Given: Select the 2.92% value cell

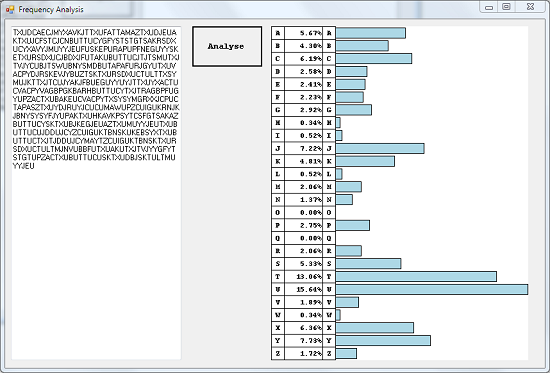Looking at the screenshot, I should point(303,110).
